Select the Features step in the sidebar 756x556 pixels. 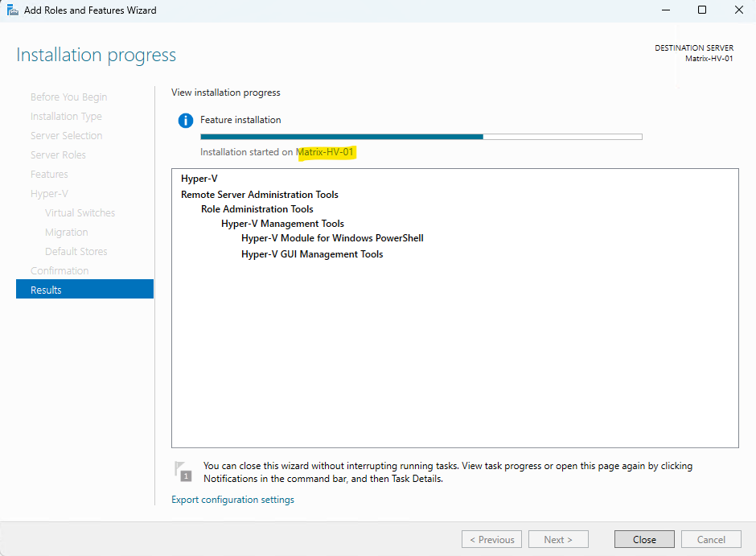click(x=49, y=174)
